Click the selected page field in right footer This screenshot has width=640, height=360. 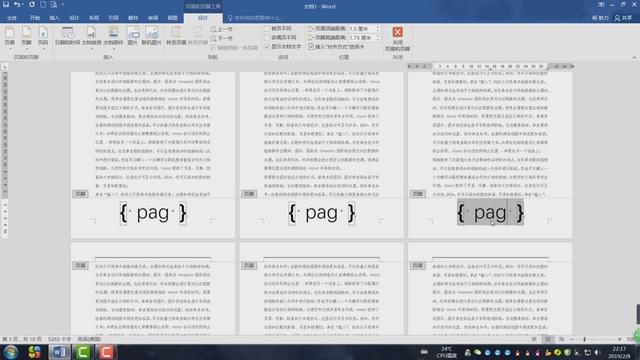[x=490, y=213]
